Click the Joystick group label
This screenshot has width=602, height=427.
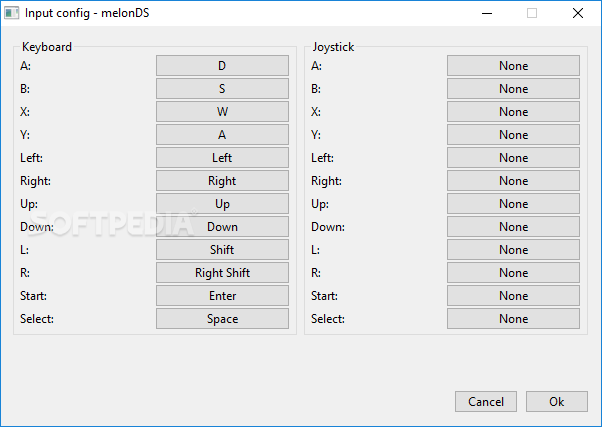333,47
